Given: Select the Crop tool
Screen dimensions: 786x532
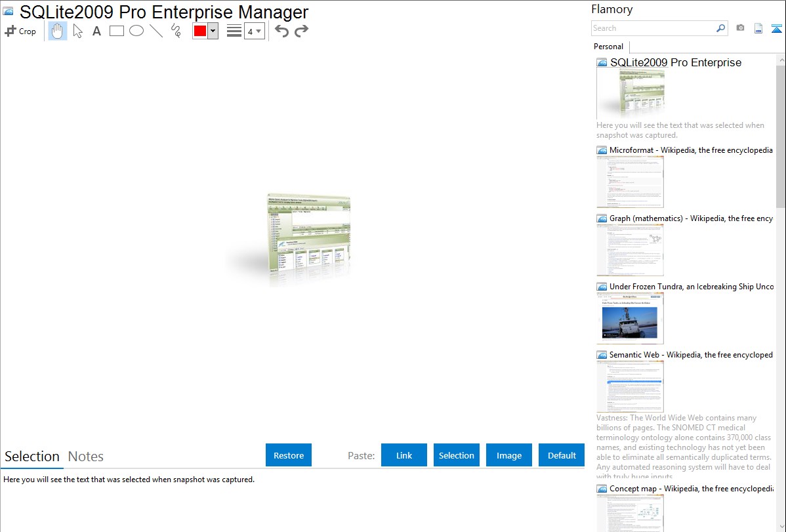Looking at the screenshot, I should click(x=20, y=31).
